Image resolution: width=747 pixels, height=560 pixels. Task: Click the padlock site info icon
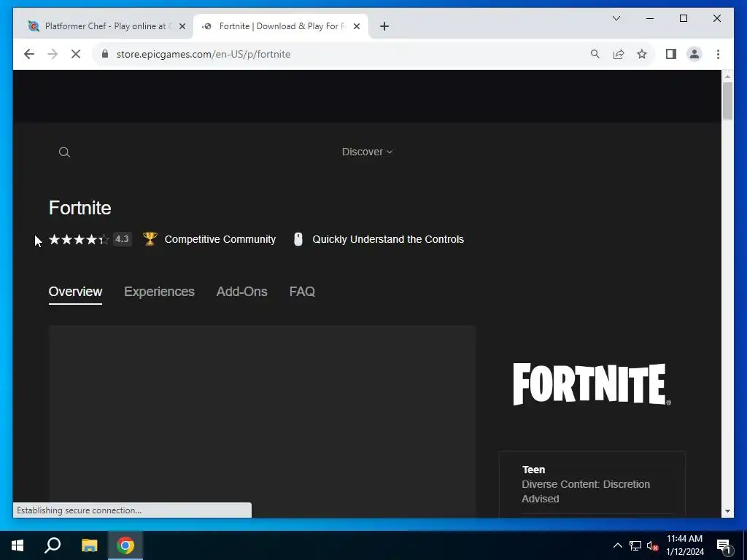[x=105, y=54]
